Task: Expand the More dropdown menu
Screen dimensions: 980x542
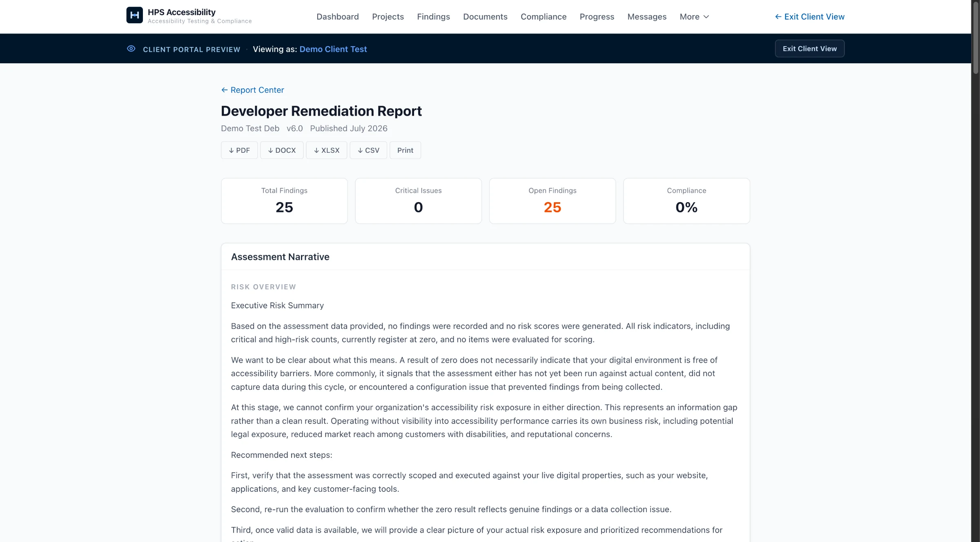Action: 694,17
